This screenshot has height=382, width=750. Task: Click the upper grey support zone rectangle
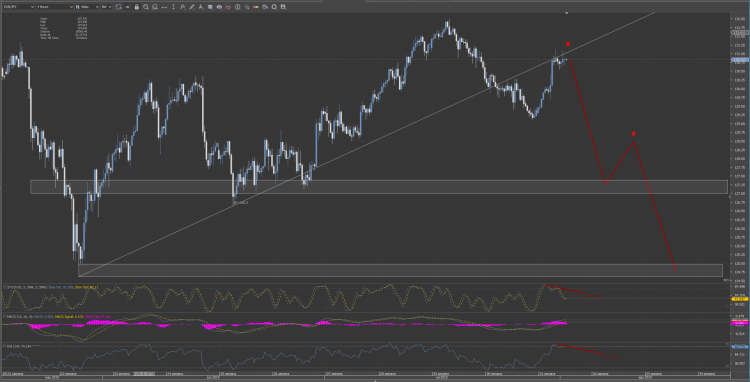379,187
